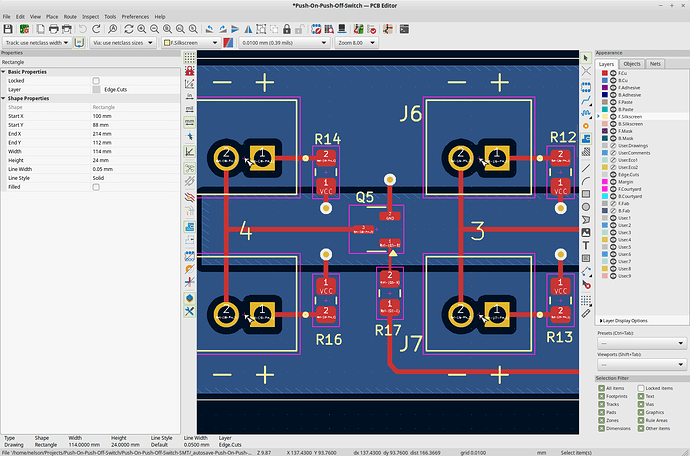
Task: Open the F.Silkscreen layer selector dropdown
Action: [x=191, y=43]
